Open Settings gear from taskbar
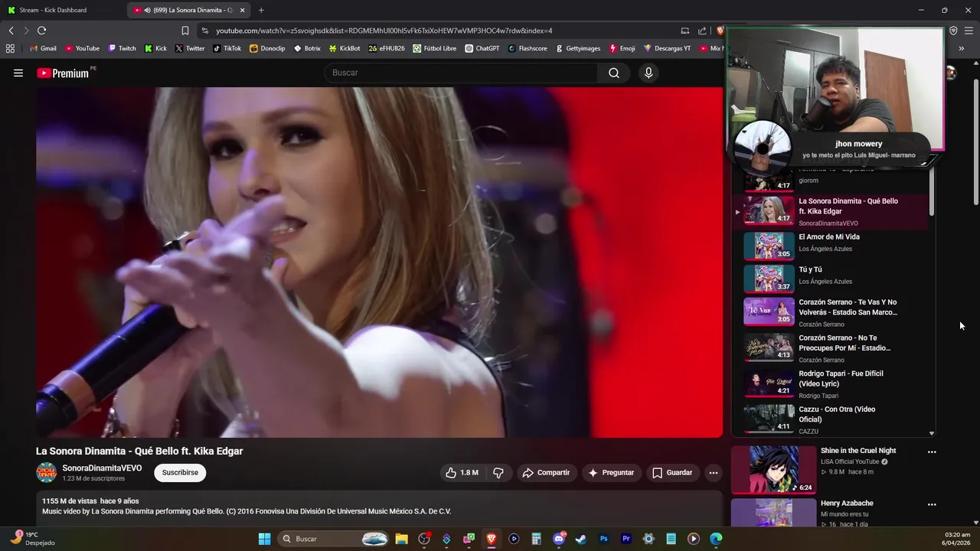 pos(648,539)
